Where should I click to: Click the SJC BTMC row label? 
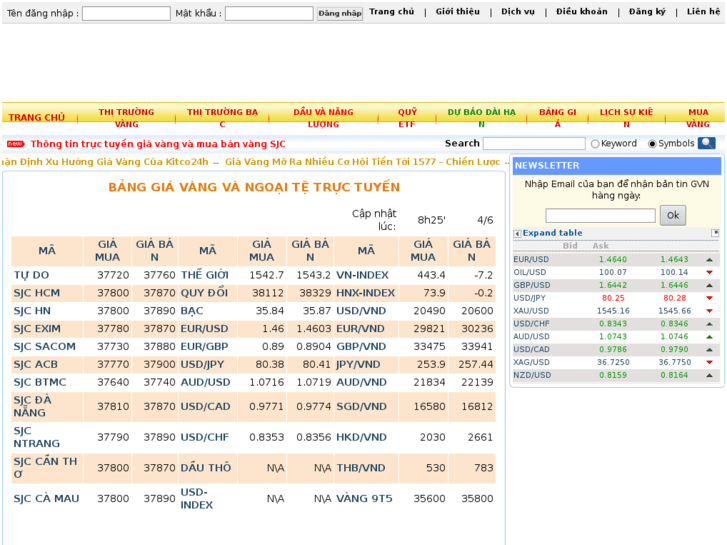click(40, 382)
